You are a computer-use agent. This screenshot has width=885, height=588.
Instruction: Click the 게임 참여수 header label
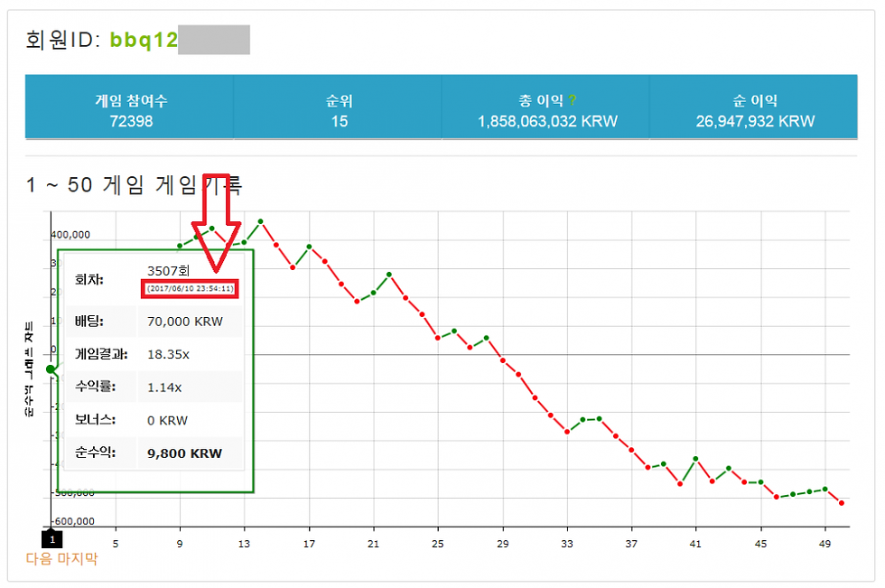(x=131, y=100)
